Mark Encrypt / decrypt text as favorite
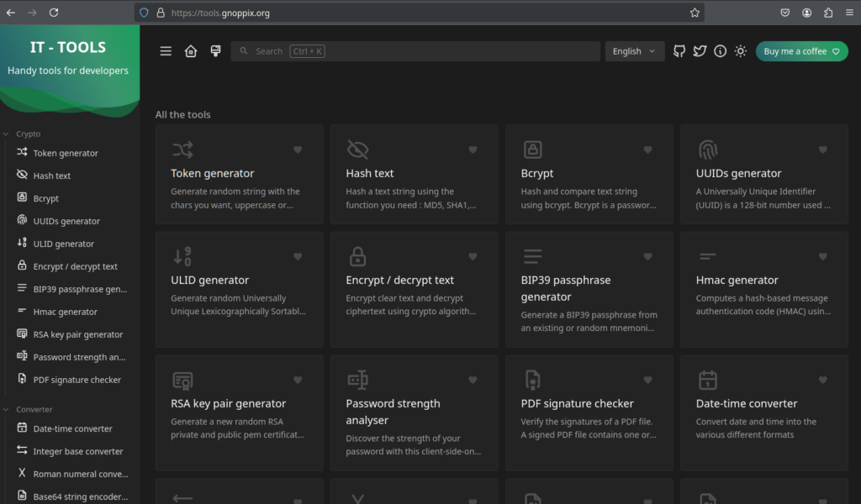The image size is (861, 504). (473, 257)
